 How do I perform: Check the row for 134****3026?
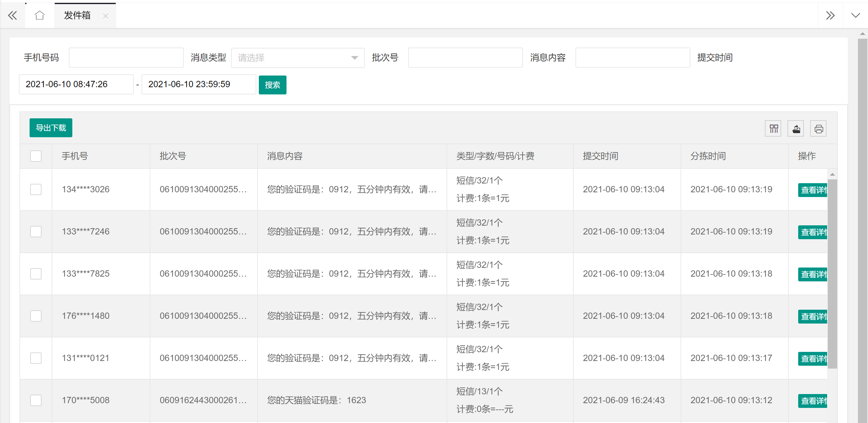(36, 189)
